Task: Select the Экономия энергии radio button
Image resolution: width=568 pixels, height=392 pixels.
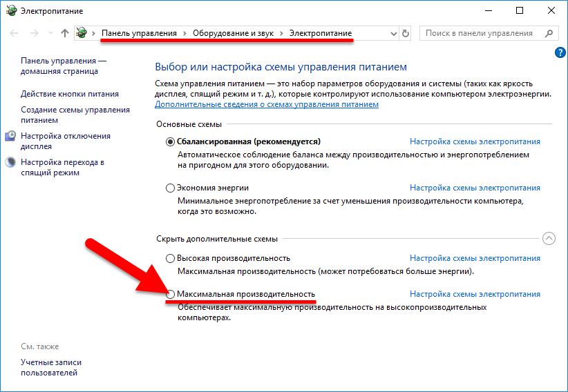Action: tap(171, 188)
